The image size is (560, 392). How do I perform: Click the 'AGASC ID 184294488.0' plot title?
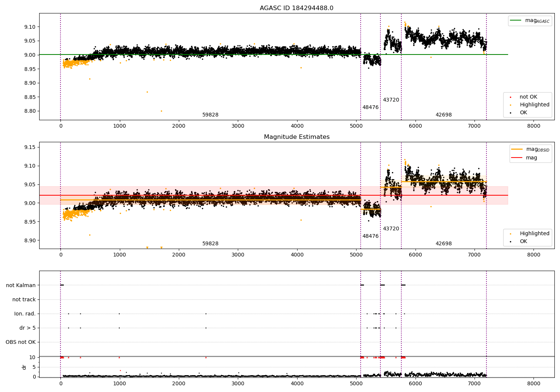(296, 8)
